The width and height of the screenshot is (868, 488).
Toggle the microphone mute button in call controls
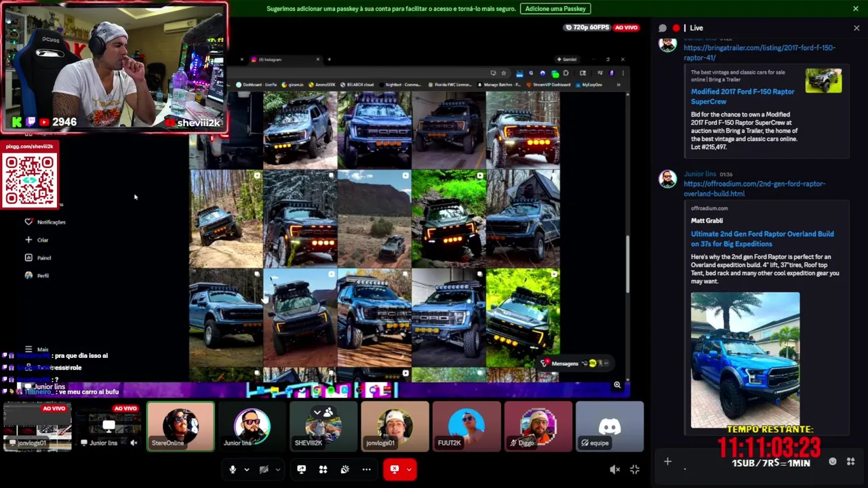tap(233, 469)
